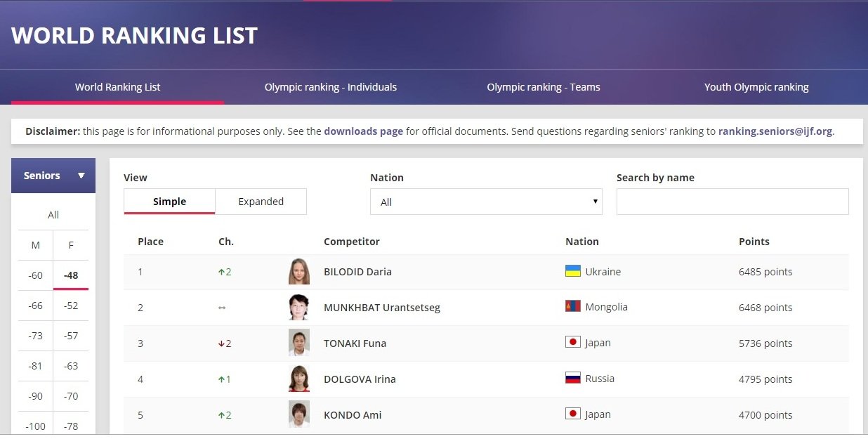This screenshot has height=439, width=868.
Task: Click Dolgova Irina's athlete photo
Action: coord(298,379)
